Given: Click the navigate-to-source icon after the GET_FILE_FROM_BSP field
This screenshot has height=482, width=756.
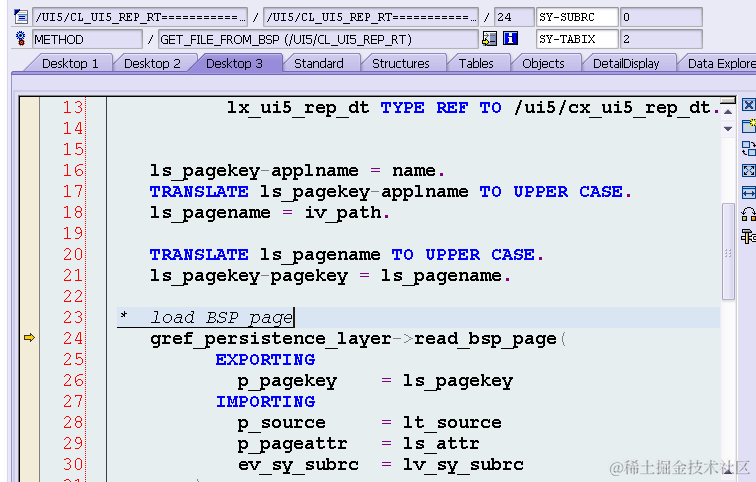Looking at the screenshot, I should [x=489, y=39].
